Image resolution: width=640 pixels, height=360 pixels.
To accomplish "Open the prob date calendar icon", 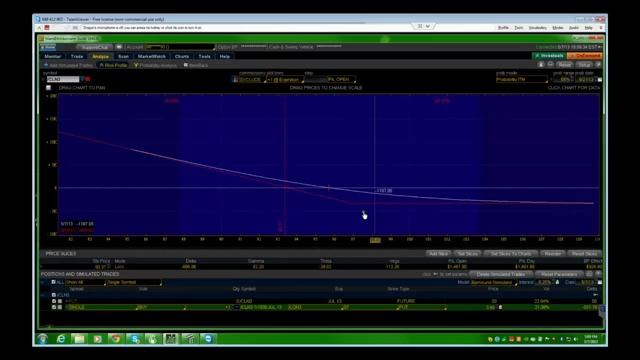I will (x=600, y=80).
